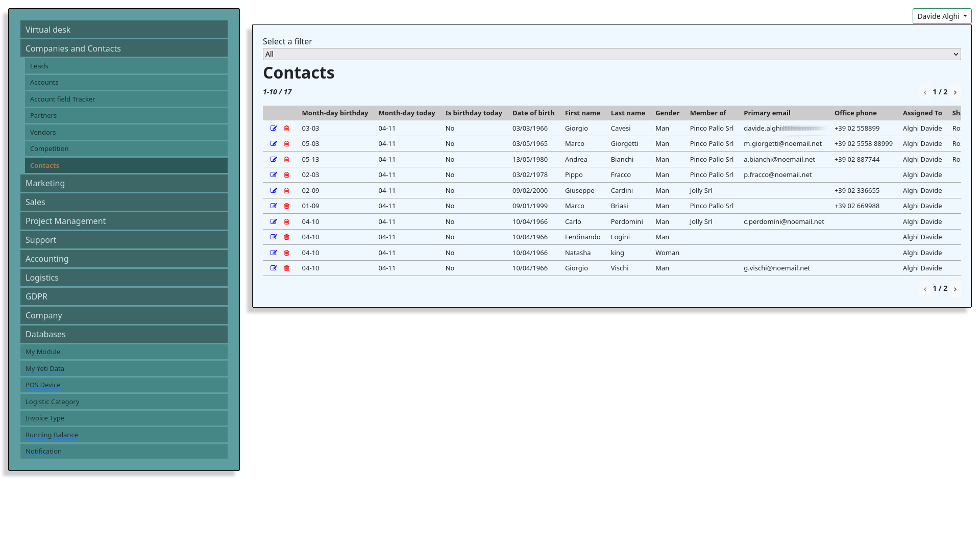This screenshot has width=980, height=551.
Task: Click delete trash icon for Marco Giorgetti
Action: pyautogui.click(x=286, y=144)
